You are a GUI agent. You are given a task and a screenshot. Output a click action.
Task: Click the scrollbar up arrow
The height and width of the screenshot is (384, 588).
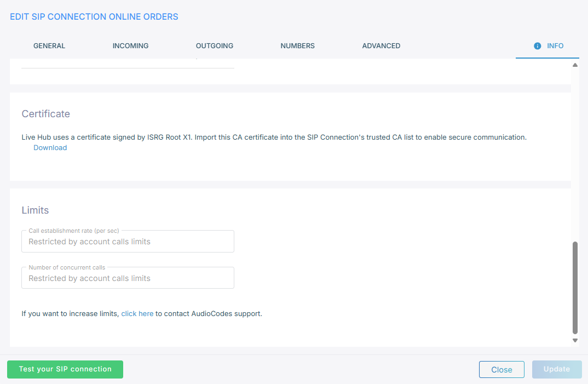[575, 65]
